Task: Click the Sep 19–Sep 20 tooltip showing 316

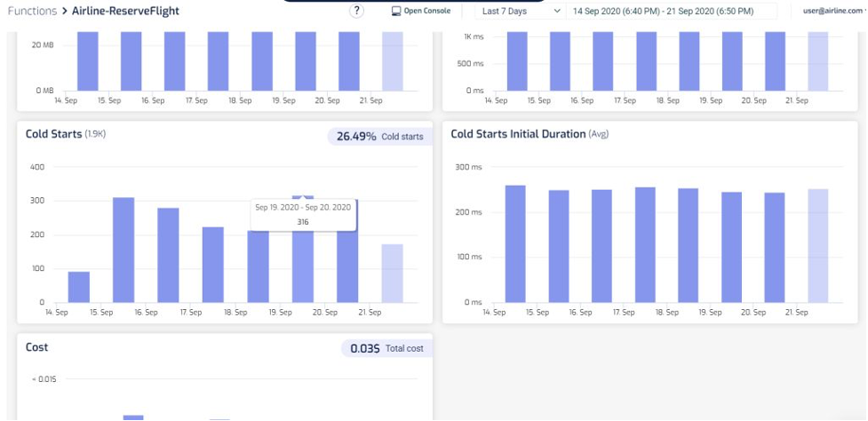Action: coord(303,214)
